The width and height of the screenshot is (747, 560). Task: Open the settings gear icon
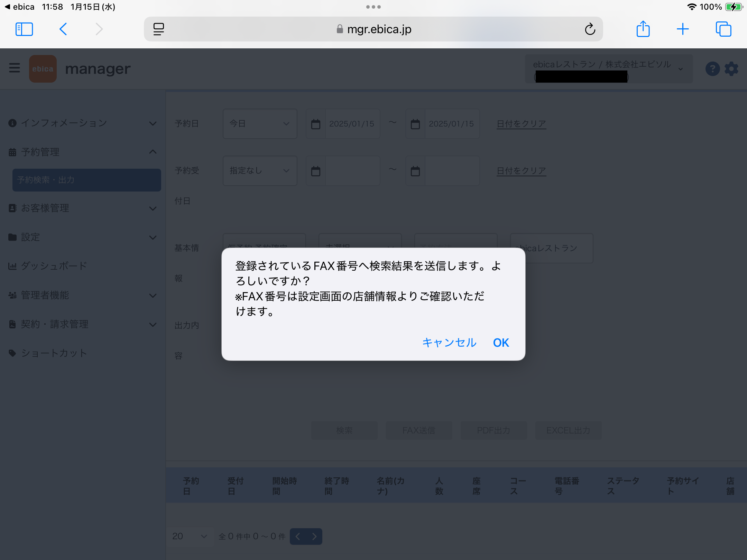(x=732, y=69)
